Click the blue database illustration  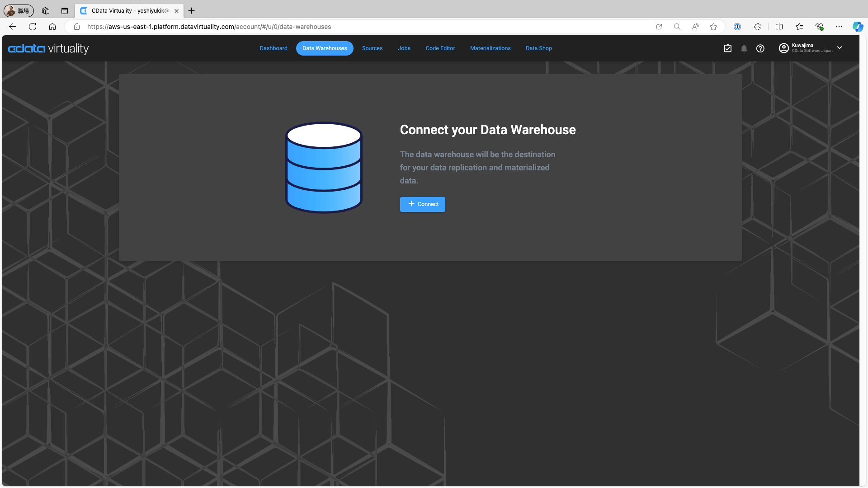coord(324,167)
